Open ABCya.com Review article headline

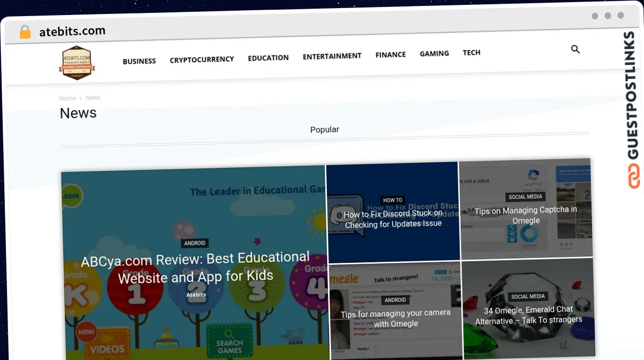coord(195,267)
